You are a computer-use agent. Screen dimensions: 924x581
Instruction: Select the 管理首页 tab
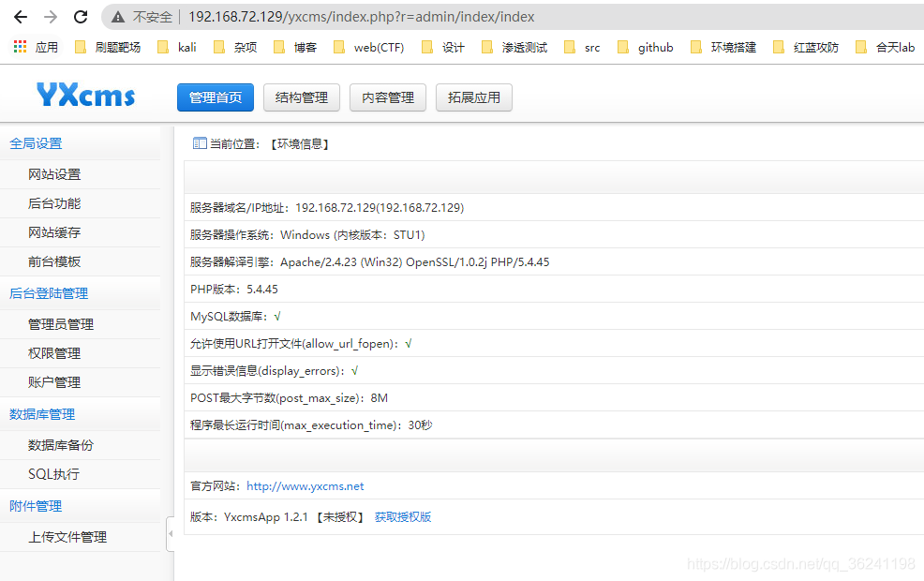(x=216, y=97)
